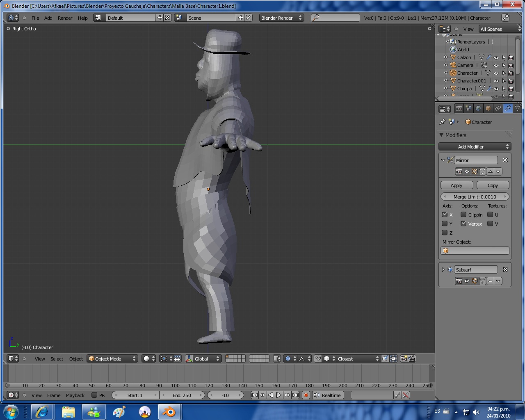
Task: Remove the Subsurf modifier with its X
Action: [505, 269]
